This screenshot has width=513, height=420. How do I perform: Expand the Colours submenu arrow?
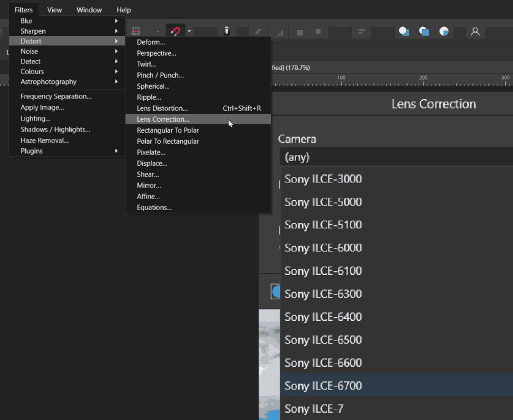click(116, 72)
